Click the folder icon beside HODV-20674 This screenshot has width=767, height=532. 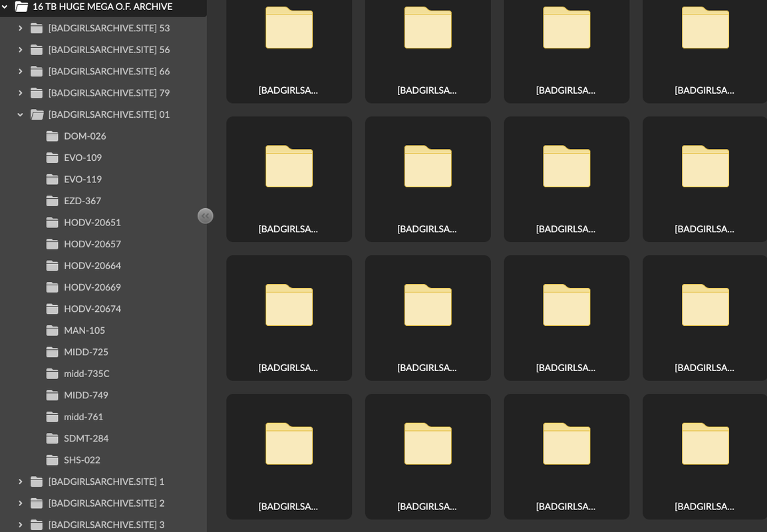point(53,309)
